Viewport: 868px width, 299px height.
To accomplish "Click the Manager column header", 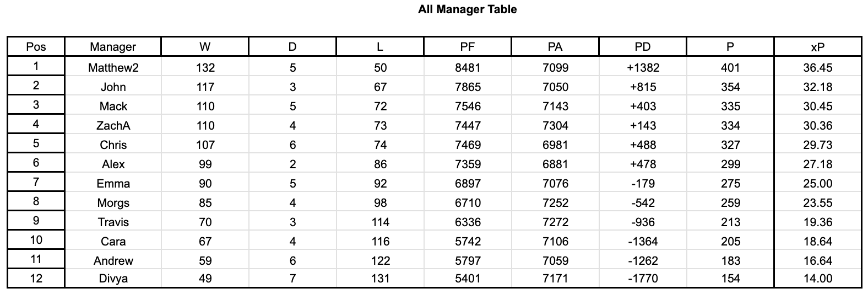I will 113,47.
